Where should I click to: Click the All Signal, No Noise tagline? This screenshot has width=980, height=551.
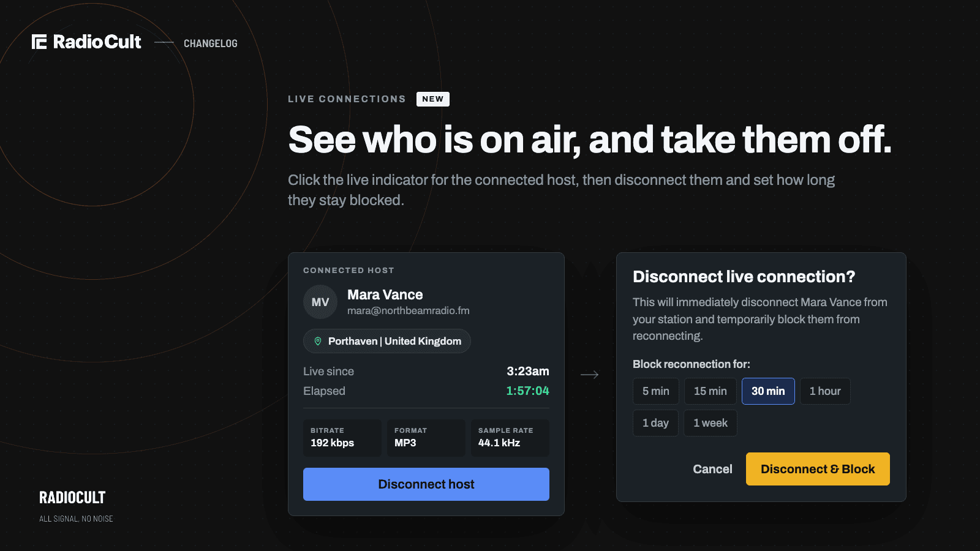click(76, 519)
